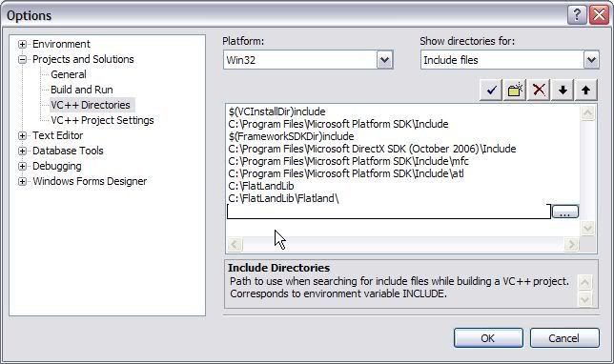Move the selected line down with the arrow icon
This screenshot has width=614, height=364.
tap(563, 91)
